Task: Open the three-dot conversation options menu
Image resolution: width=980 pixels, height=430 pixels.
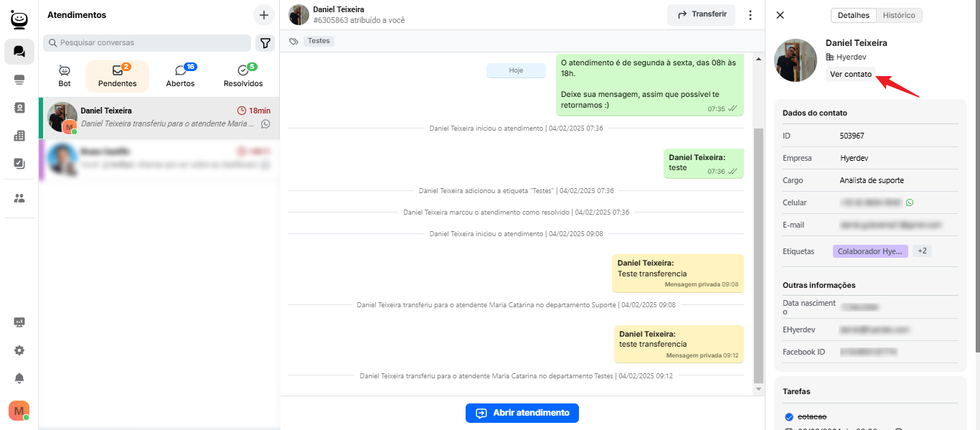Action: [x=750, y=15]
